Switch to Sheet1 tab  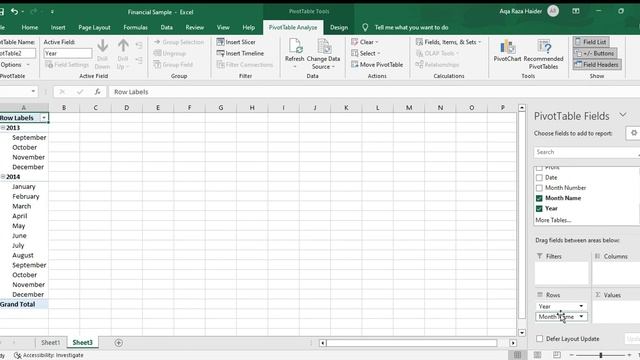(x=50, y=342)
